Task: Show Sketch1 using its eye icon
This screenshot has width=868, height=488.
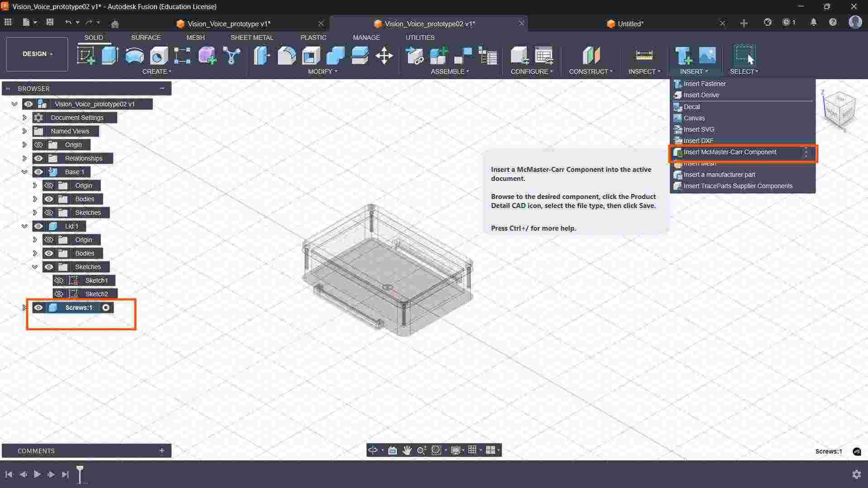Action: [59, 280]
